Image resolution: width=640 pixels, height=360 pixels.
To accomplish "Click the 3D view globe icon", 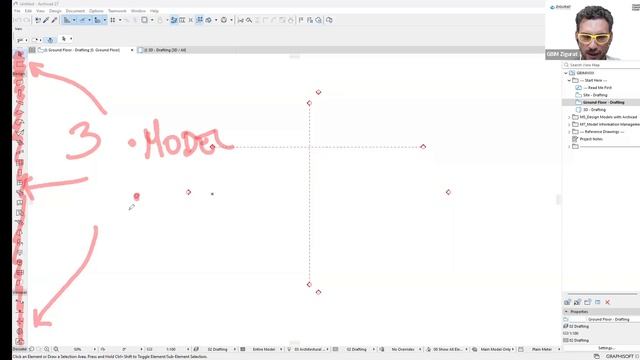I will pyautogui.click(x=224, y=20).
